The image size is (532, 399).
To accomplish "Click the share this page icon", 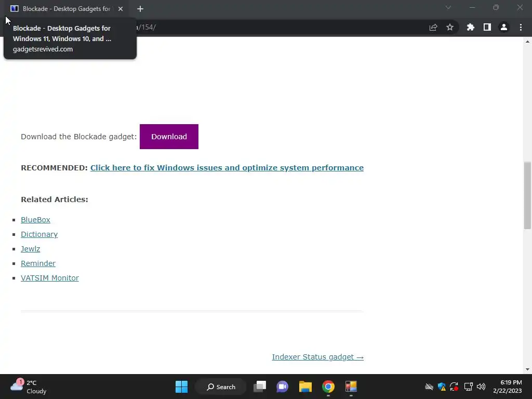I will click(x=433, y=28).
